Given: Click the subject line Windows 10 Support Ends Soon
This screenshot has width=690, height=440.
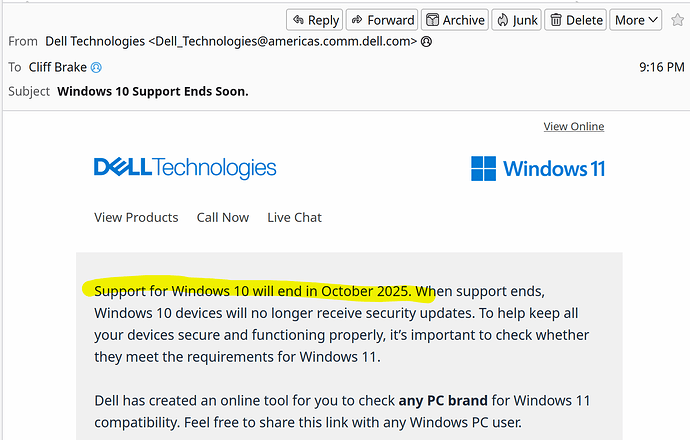Looking at the screenshot, I should [x=153, y=91].
